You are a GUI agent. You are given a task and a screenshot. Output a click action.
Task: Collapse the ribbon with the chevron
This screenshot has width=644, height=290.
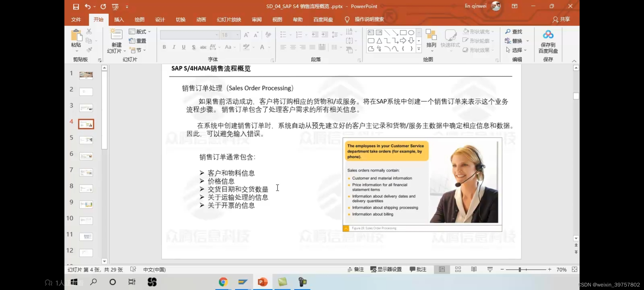pyautogui.click(x=574, y=61)
